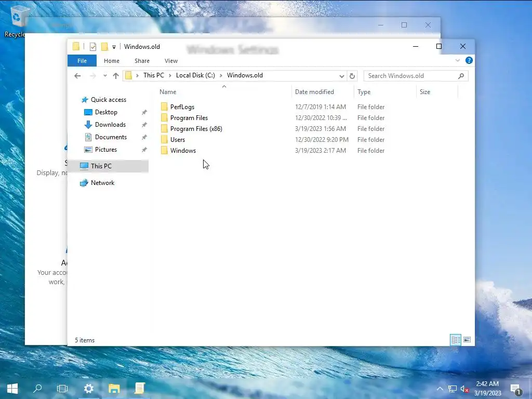Switch to the View ribbon tab
Image resolution: width=532 pixels, height=399 pixels.
pyautogui.click(x=171, y=61)
